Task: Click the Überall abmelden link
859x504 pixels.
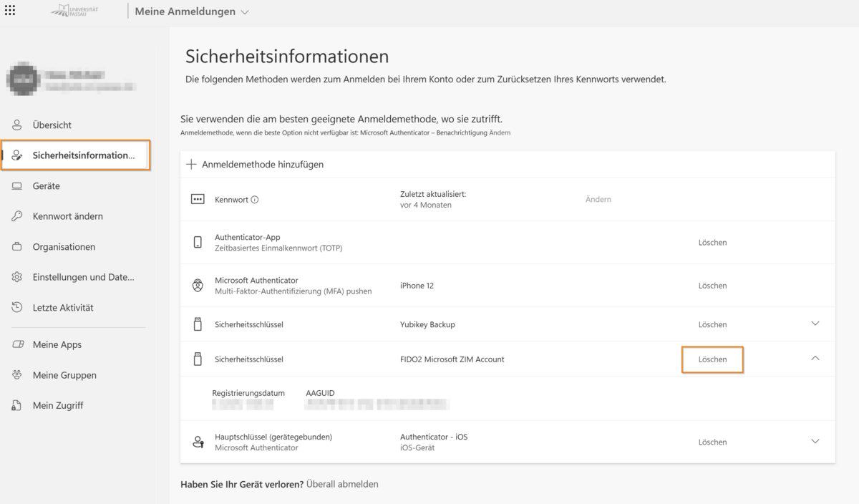Action: (342, 484)
